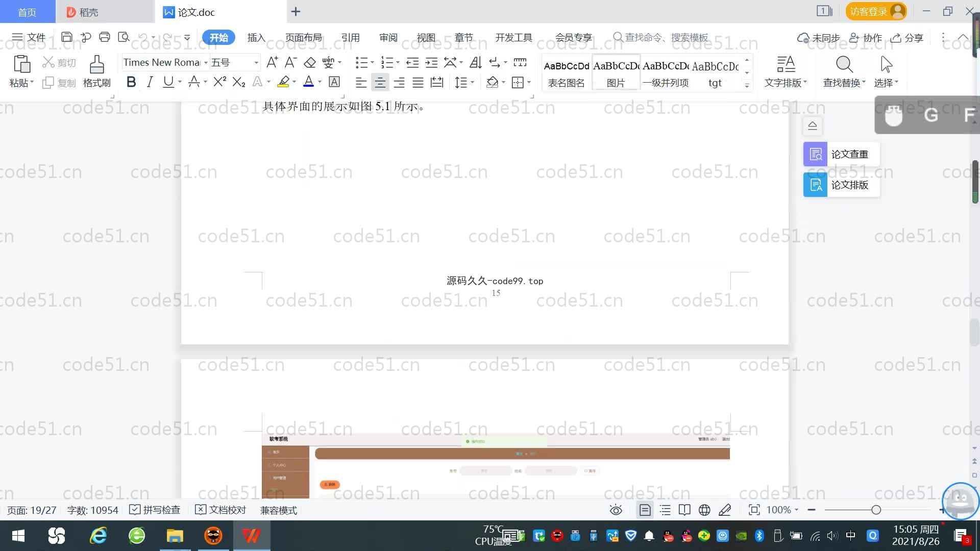Click the 访客登录 login button
980x551 pixels.
(876, 11)
